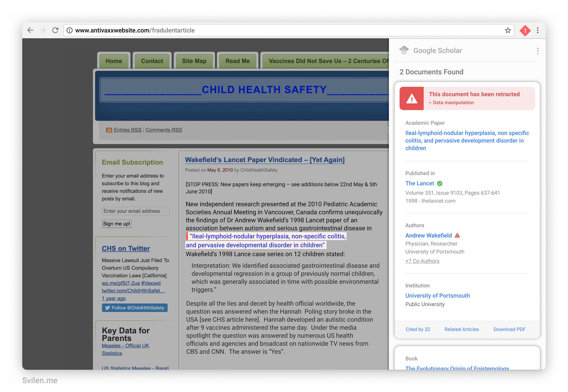
Task: Click Download PDF
Action: point(510,329)
